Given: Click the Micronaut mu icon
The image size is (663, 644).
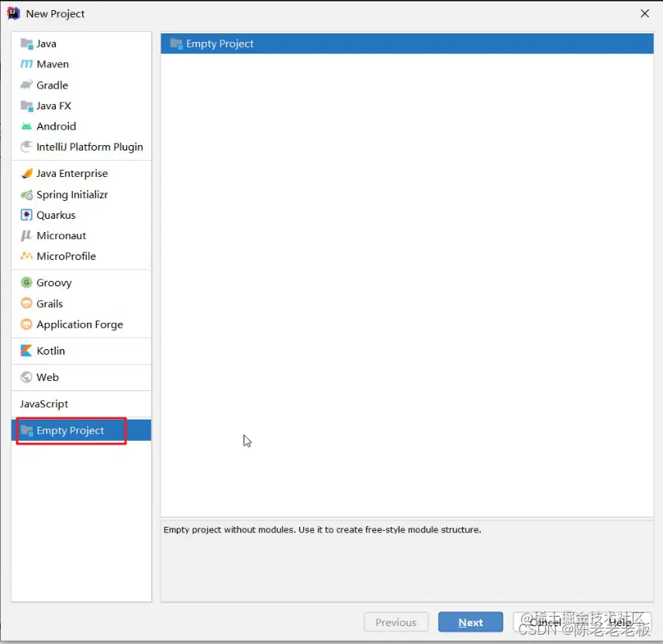Looking at the screenshot, I should click(26, 236).
